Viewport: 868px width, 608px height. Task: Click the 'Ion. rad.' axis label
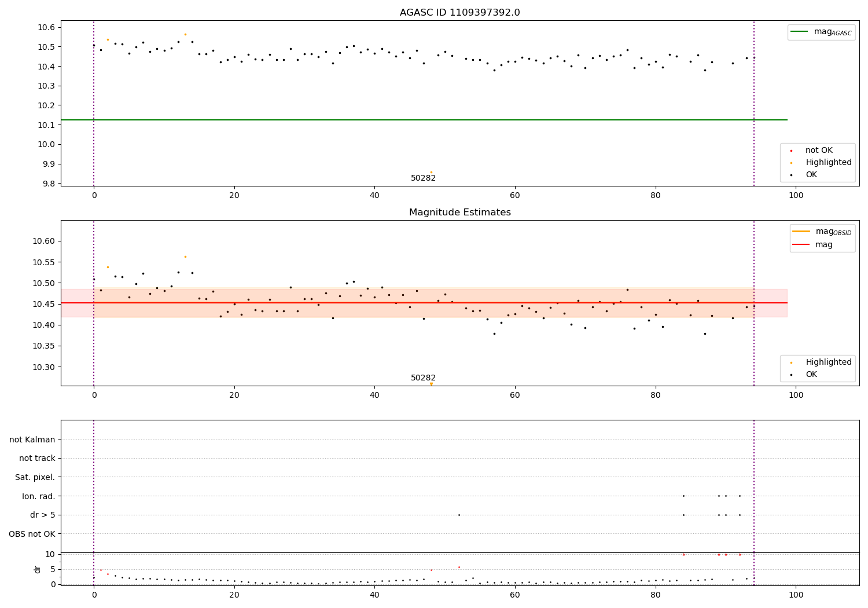(x=39, y=496)
